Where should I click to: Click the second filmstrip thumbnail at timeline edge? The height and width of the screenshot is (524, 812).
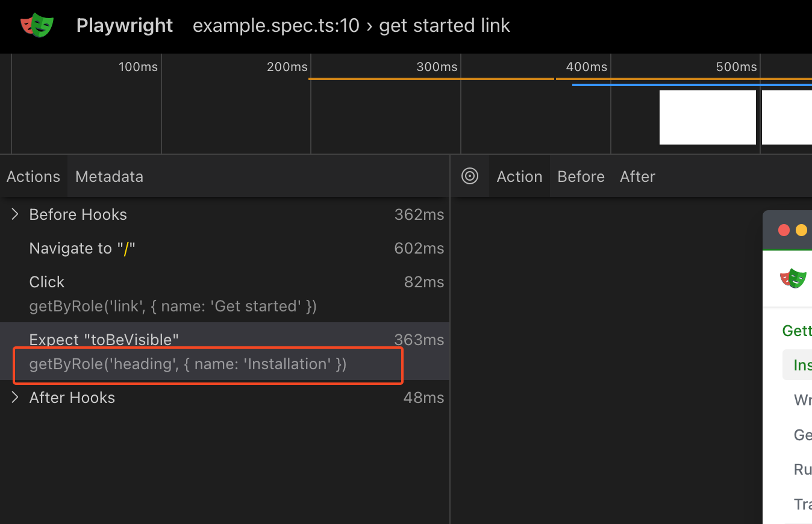coord(787,117)
